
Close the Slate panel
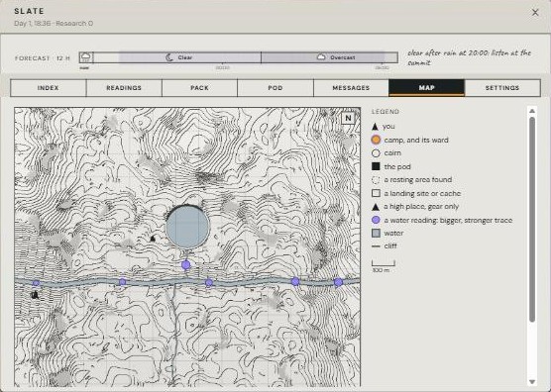pos(535,13)
